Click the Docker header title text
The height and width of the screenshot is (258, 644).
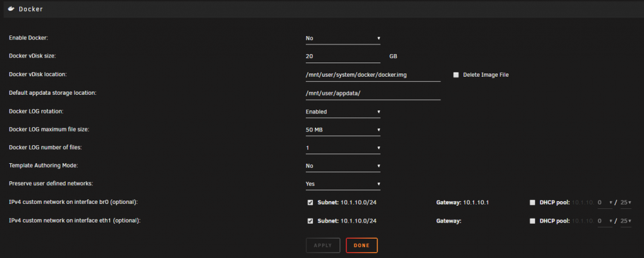click(31, 9)
